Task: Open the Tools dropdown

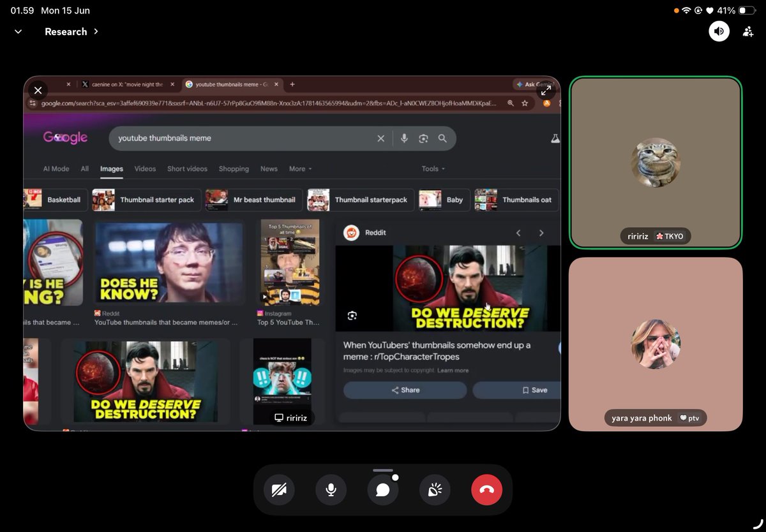Action: point(433,169)
